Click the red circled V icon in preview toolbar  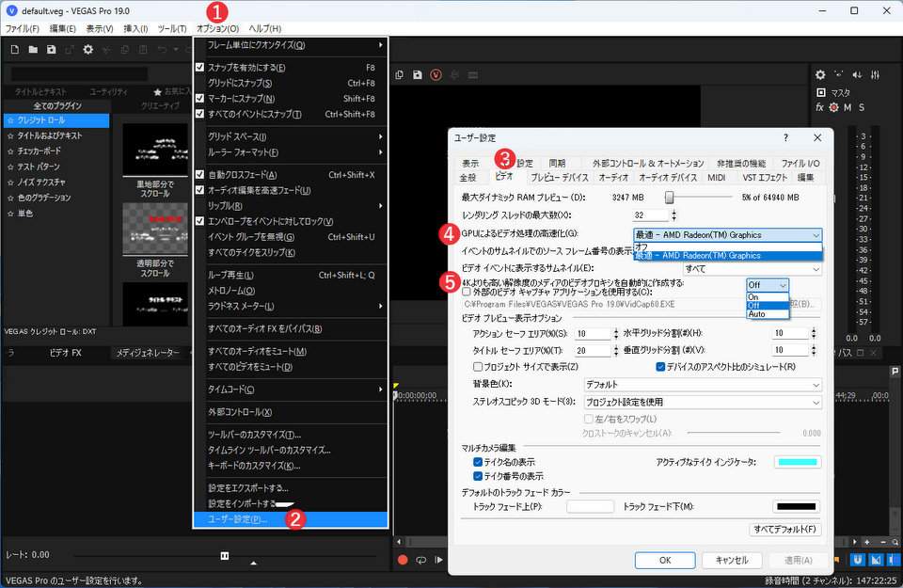pyautogui.click(x=436, y=75)
